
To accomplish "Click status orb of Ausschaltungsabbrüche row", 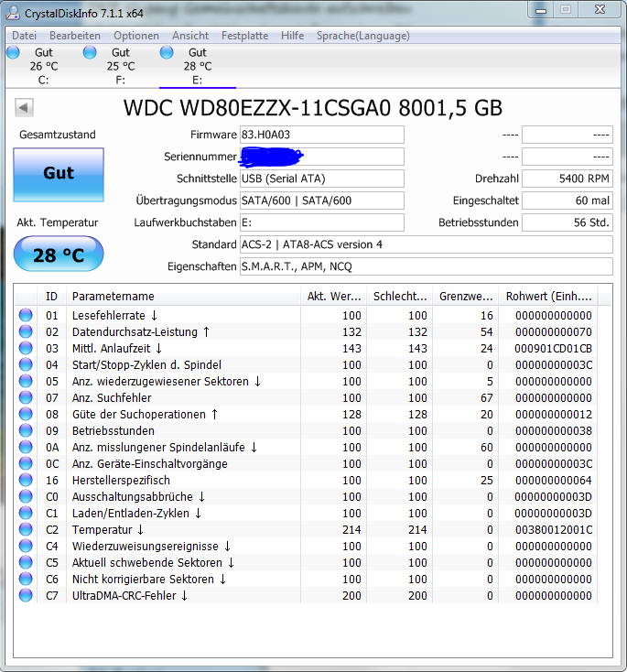I will [x=26, y=496].
